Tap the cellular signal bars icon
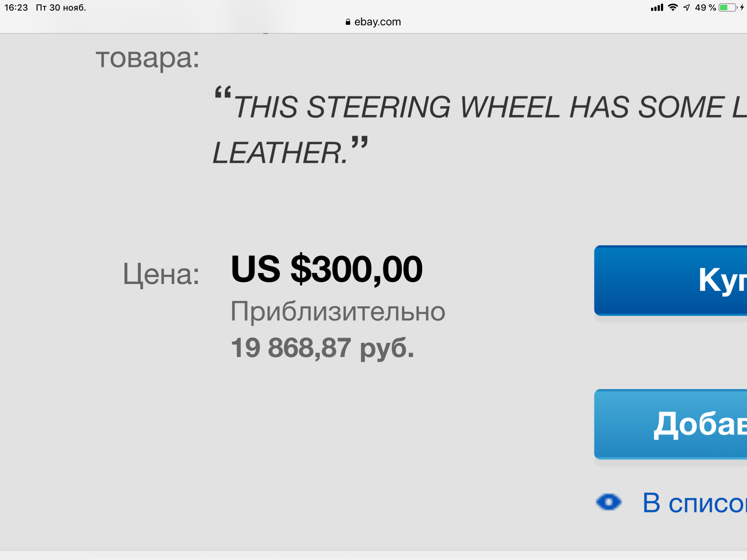747x560 pixels. click(657, 7)
